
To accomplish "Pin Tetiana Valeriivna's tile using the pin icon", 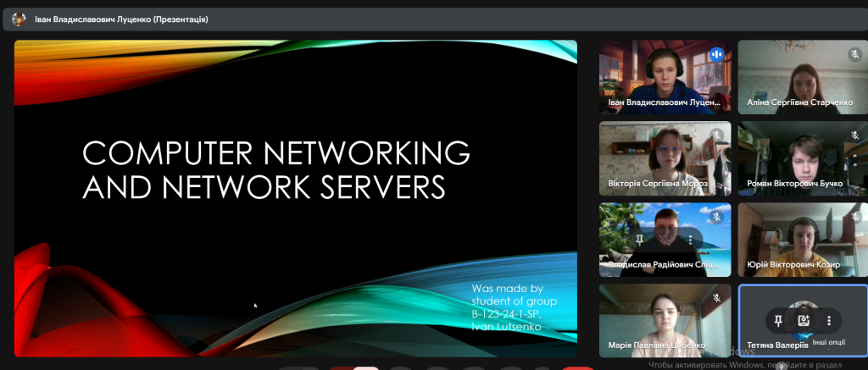I will point(777,321).
